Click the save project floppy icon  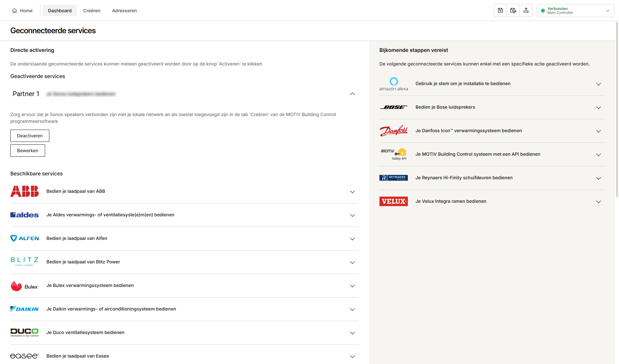point(500,11)
